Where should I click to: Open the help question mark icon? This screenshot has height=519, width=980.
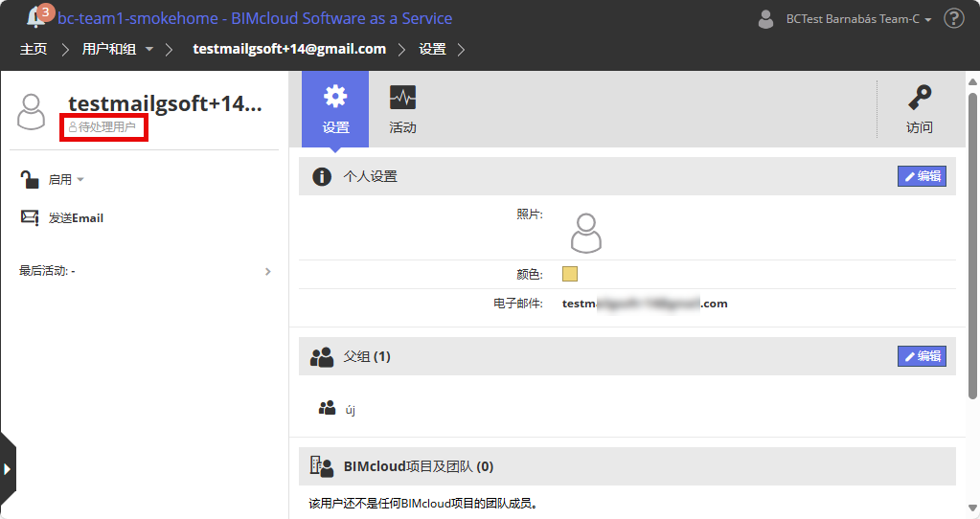(x=954, y=19)
